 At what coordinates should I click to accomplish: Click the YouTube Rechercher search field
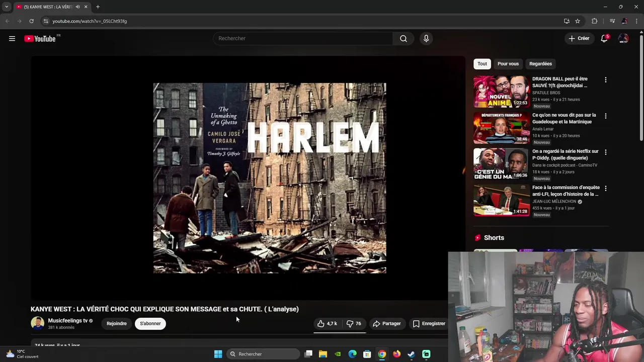[303, 39]
